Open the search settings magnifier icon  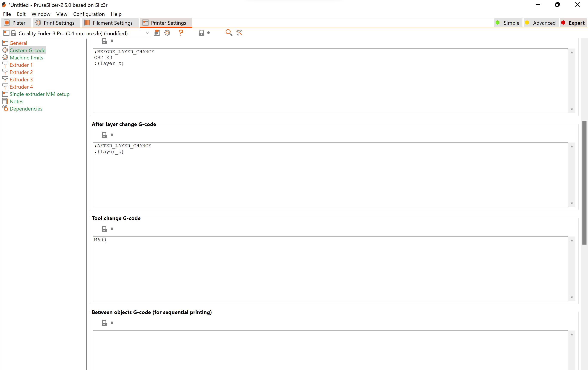pos(228,33)
